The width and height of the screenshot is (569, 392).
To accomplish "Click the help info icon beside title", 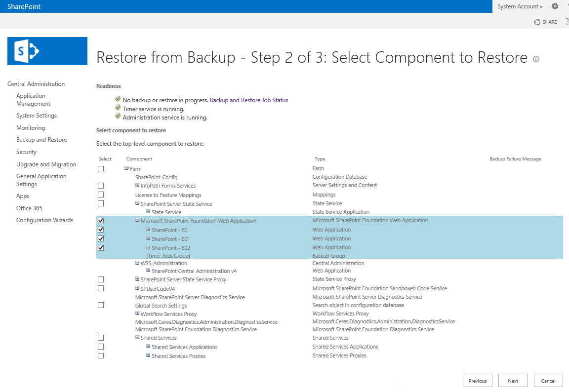I will [x=535, y=59].
